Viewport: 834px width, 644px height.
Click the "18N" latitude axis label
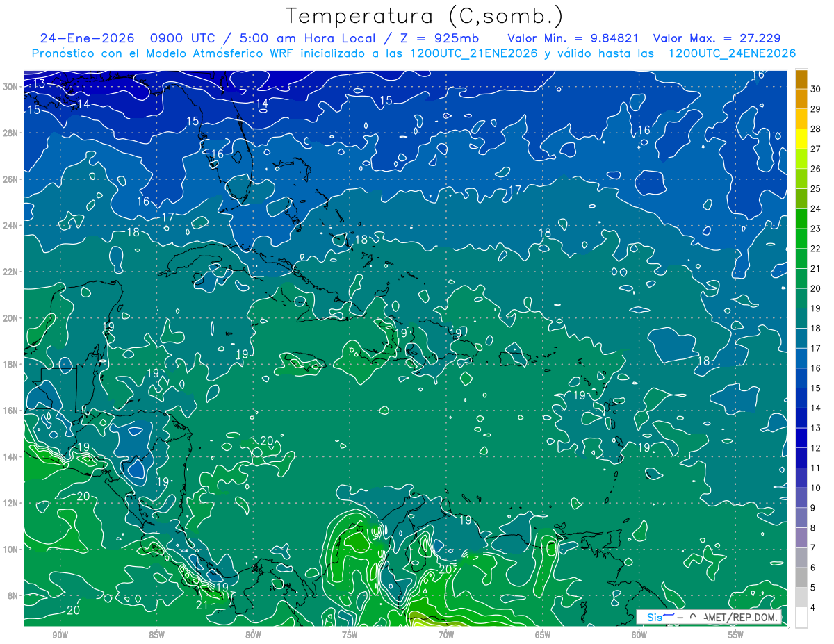(x=11, y=364)
